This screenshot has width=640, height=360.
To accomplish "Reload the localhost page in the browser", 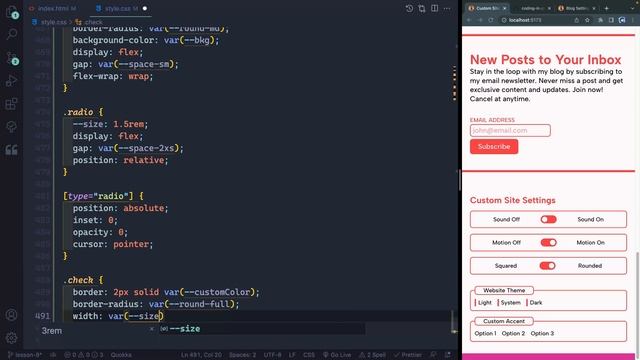I will pos(490,20).
